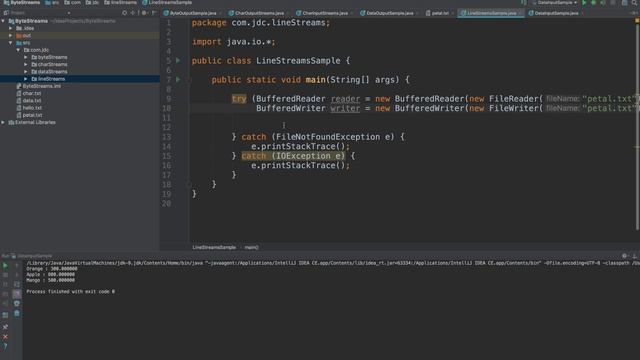Toggle soft-wrap in the Run console
Screen dimensions: 640x360
(17, 284)
